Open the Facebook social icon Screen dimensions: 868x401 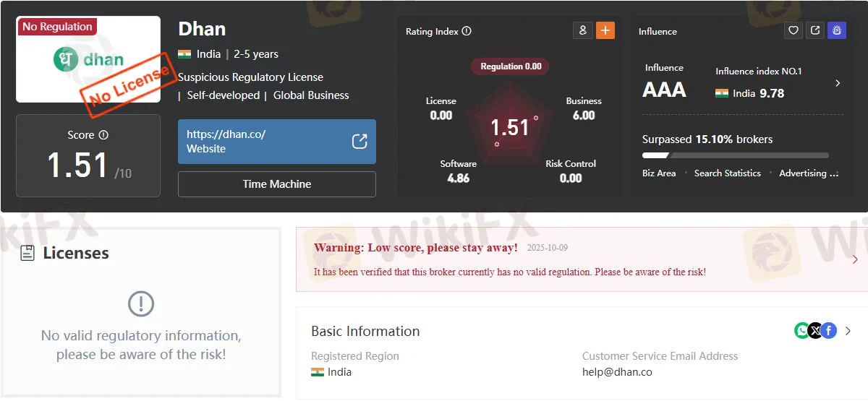[829, 330]
